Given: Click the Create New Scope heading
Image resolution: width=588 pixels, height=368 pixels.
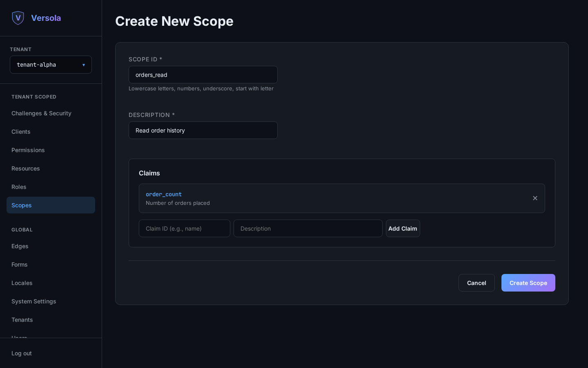Looking at the screenshot, I should [x=174, y=21].
